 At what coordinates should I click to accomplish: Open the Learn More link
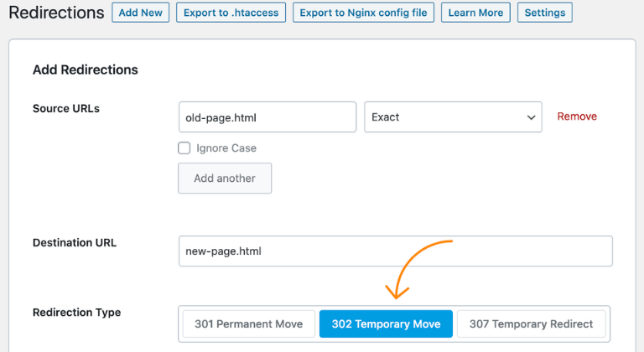pyautogui.click(x=475, y=13)
